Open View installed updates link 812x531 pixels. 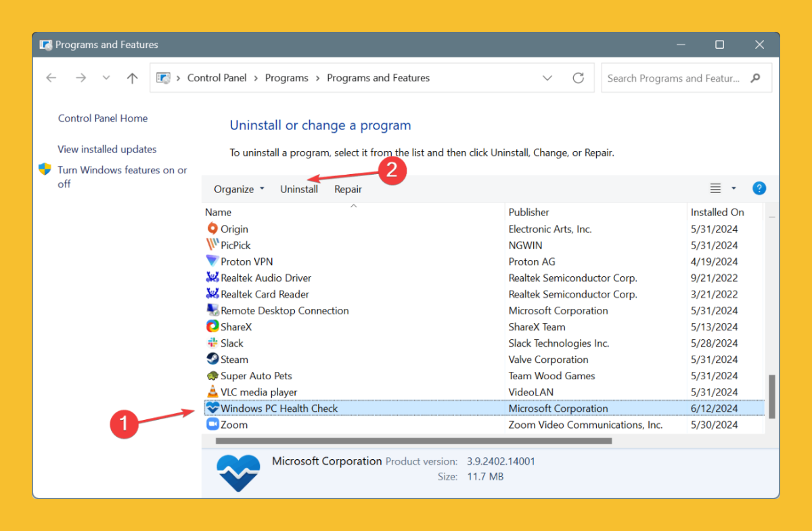107,149
